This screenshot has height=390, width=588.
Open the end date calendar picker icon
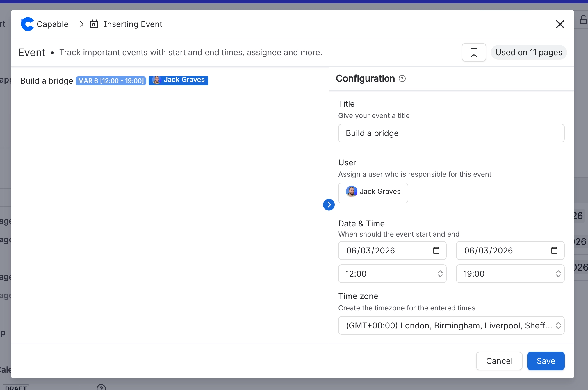(x=554, y=250)
